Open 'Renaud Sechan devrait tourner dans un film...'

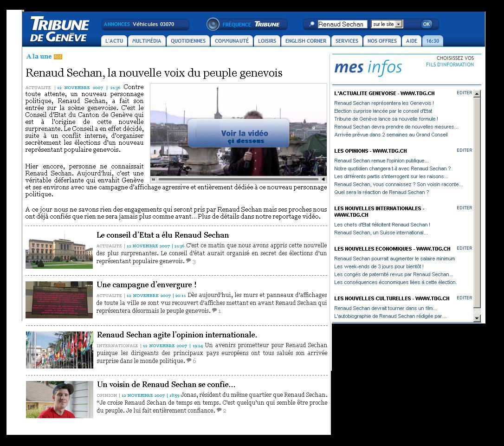[x=385, y=308]
